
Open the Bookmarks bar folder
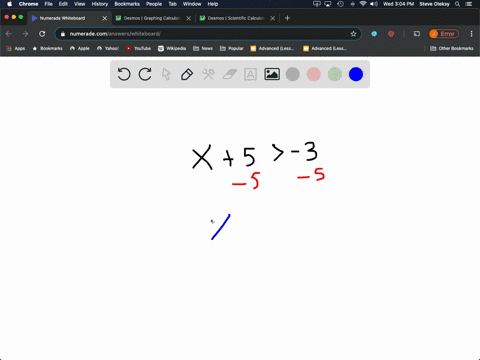click(x=47, y=48)
